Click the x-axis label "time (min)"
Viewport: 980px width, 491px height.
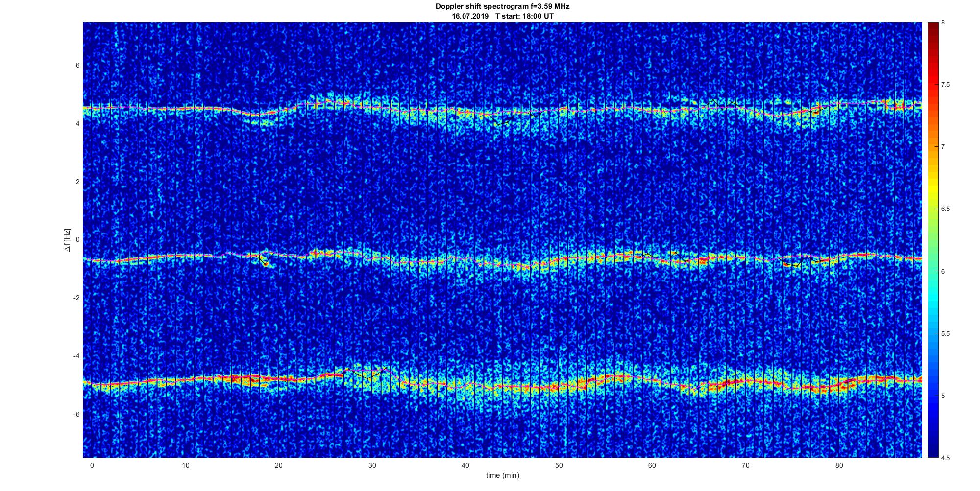pyautogui.click(x=502, y=475)
